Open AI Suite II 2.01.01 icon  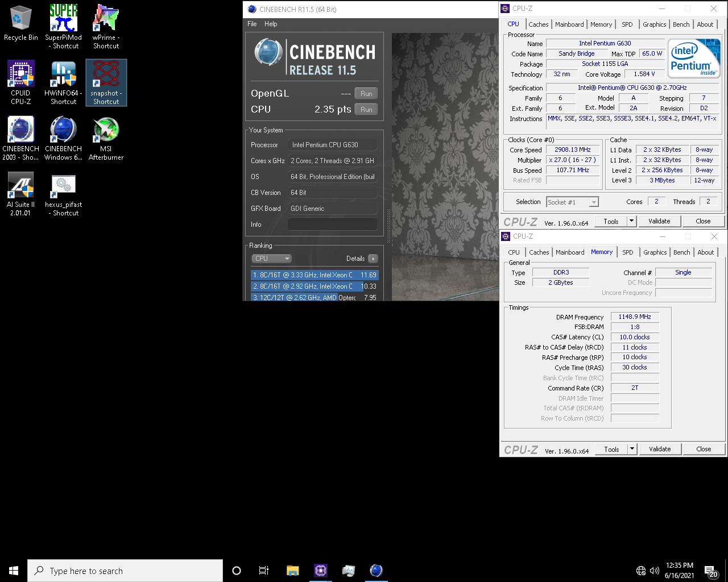coord(21,194)
